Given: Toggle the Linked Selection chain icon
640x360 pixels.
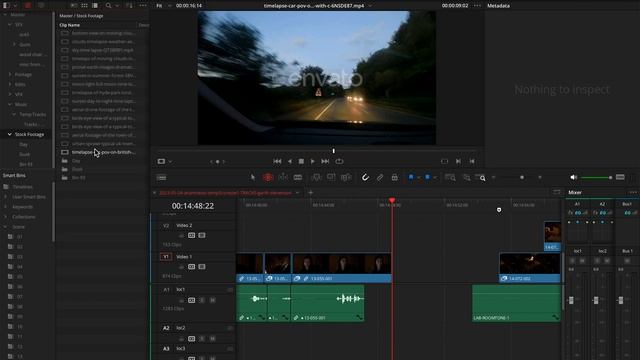Looking at the screenshot, I should (x=380, y=177).
